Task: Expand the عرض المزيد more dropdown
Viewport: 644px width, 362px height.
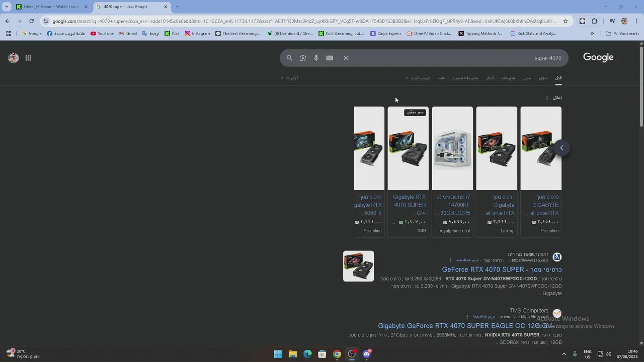Action: 418,78
